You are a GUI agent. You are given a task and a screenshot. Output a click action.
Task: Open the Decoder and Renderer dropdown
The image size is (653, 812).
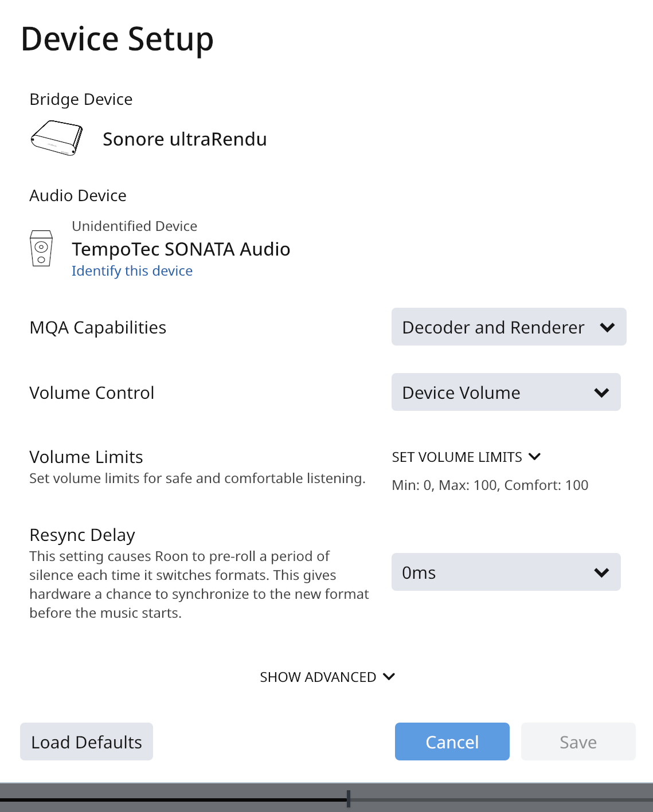coord(508,327)
